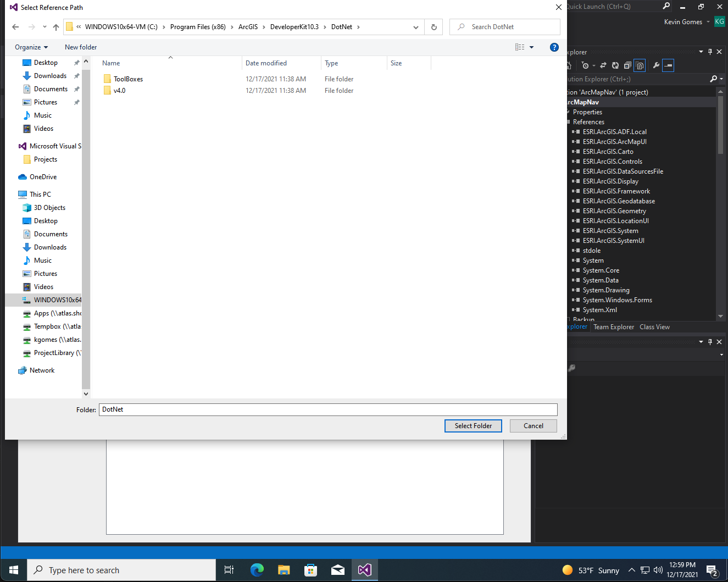Click the Cancel button
The width and height of the screenshot is (728, 582).
tap(534, 426)
